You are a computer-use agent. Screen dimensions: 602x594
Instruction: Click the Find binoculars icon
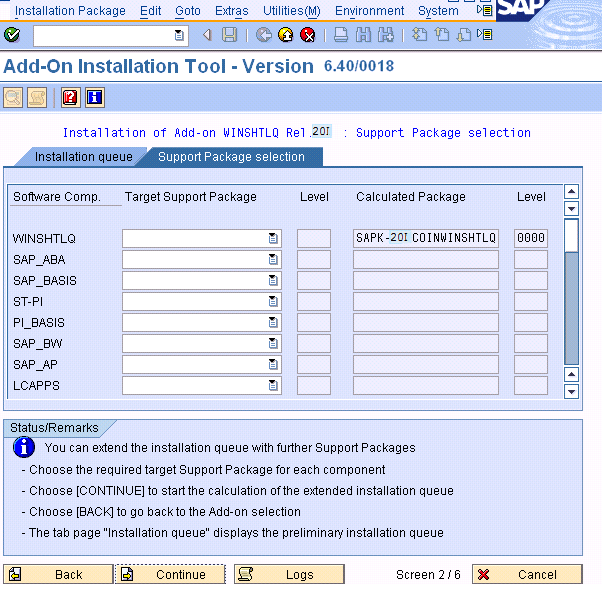363,35
